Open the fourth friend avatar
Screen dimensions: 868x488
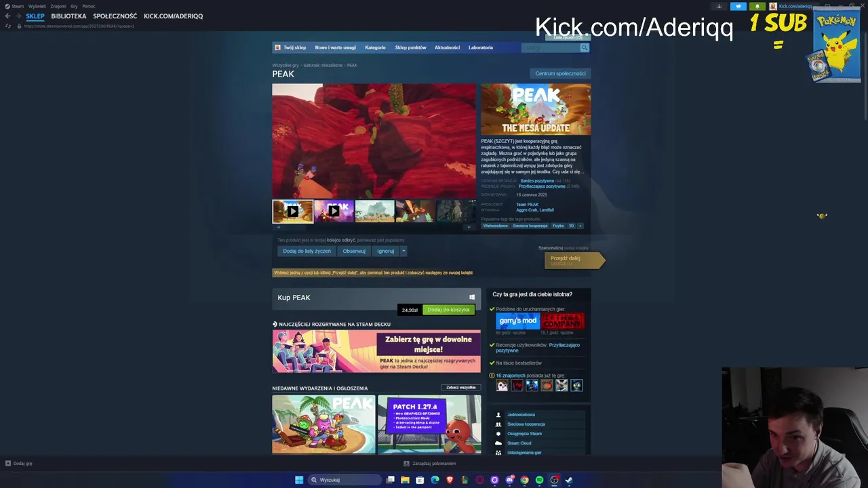click(547, 386)
